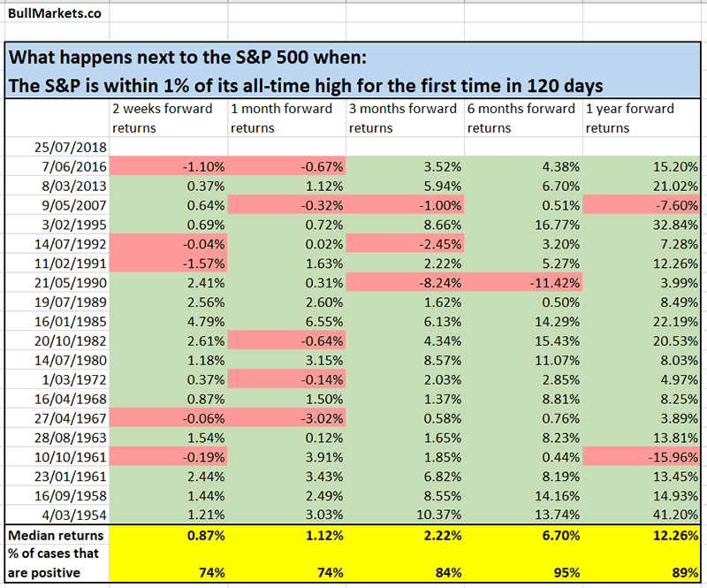Select the Median returns label cell

point(55,535)
